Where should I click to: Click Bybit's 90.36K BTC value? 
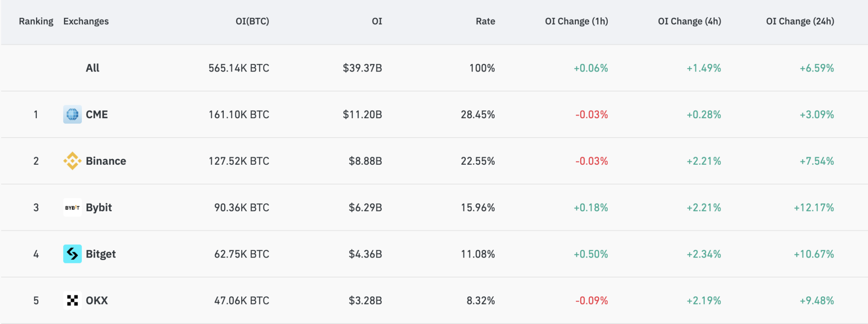click(x=242, y=208)
